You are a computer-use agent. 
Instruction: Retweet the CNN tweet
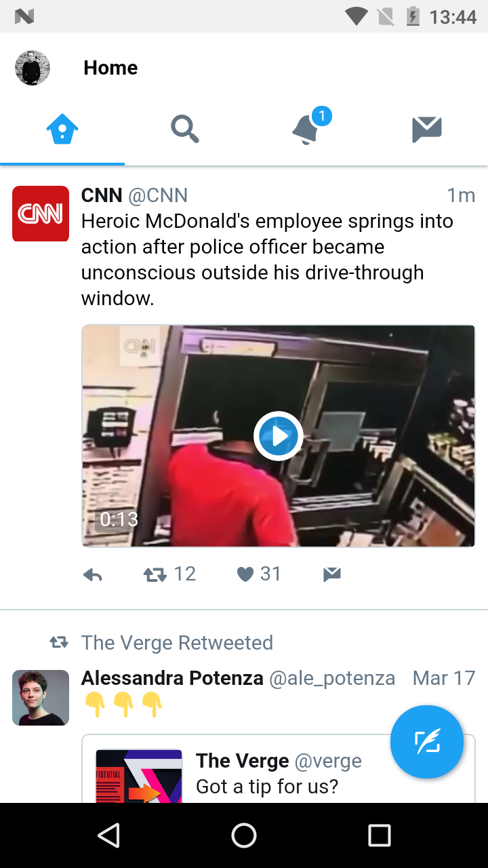pyautogui.click(x=169, y=574)
